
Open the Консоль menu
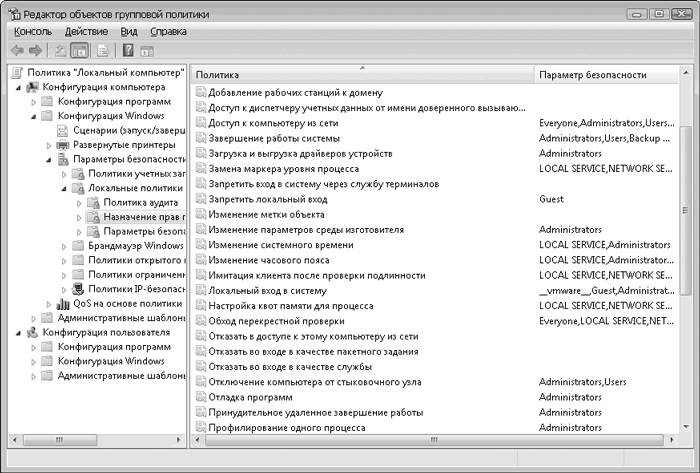[33, 32]
